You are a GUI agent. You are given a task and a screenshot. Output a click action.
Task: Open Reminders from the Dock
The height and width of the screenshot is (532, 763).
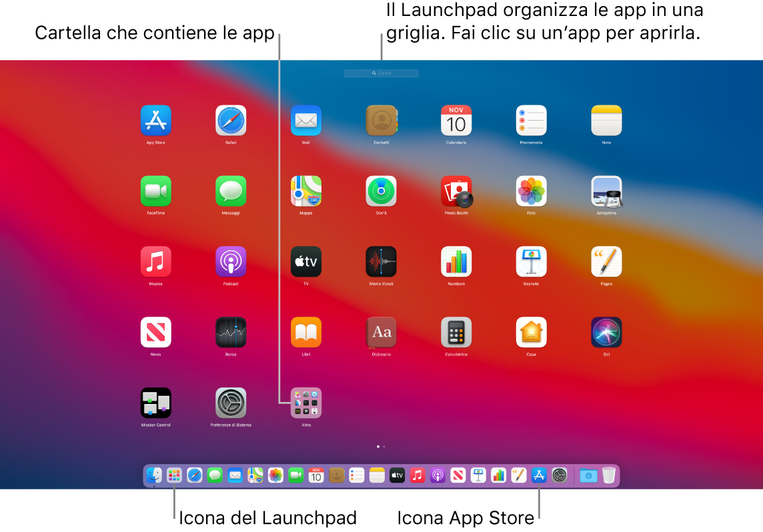click(x=357, y=475)
